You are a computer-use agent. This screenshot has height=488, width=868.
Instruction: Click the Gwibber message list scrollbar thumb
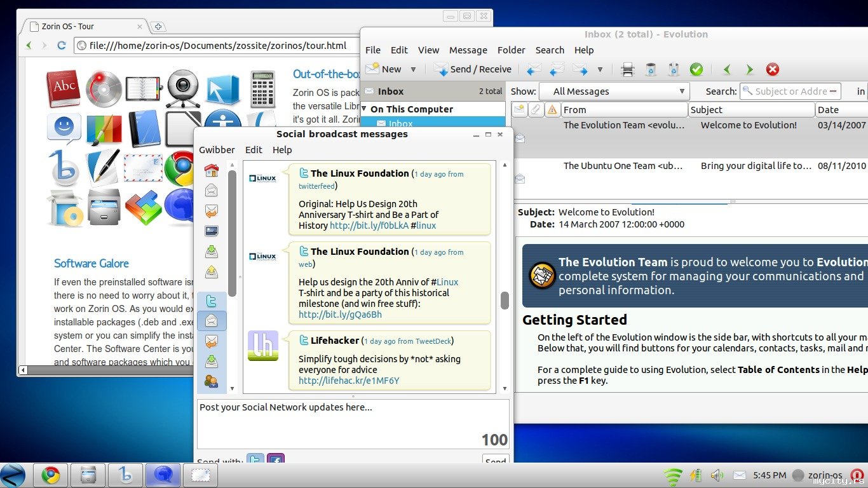pyautogui.click(x=505, y=301)
